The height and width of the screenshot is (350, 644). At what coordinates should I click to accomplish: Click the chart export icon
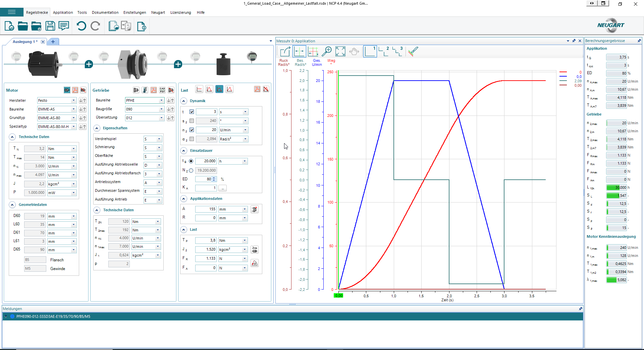click(285, 51)
